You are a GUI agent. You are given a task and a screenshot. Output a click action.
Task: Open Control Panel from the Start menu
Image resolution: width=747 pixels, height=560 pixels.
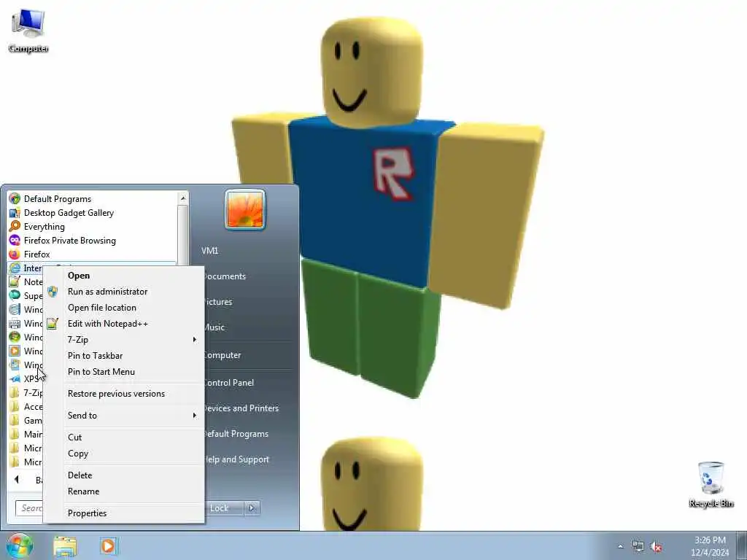pos(228,382)
